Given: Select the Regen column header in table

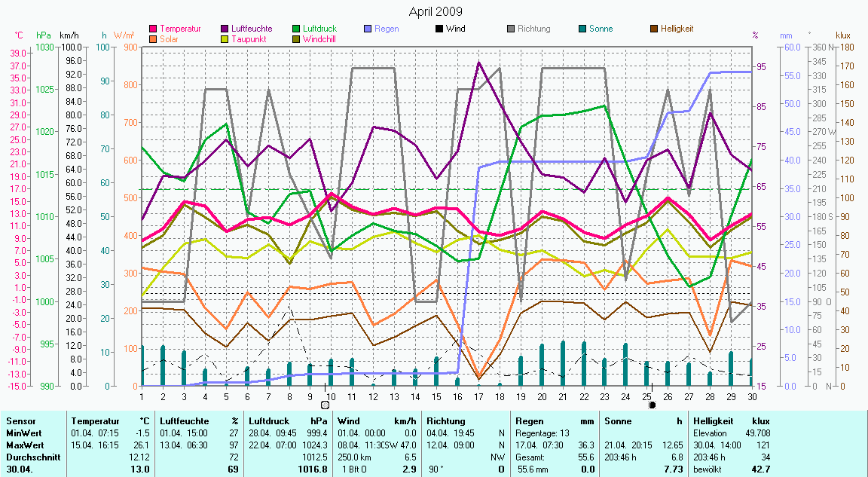Looking at the screenshot, I should tap(528, 421).
